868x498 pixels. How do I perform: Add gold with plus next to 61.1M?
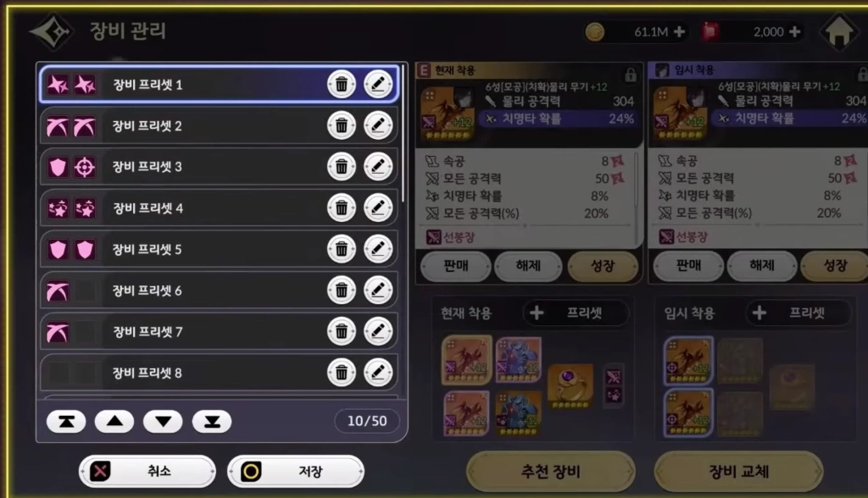(x=679, y=32)
